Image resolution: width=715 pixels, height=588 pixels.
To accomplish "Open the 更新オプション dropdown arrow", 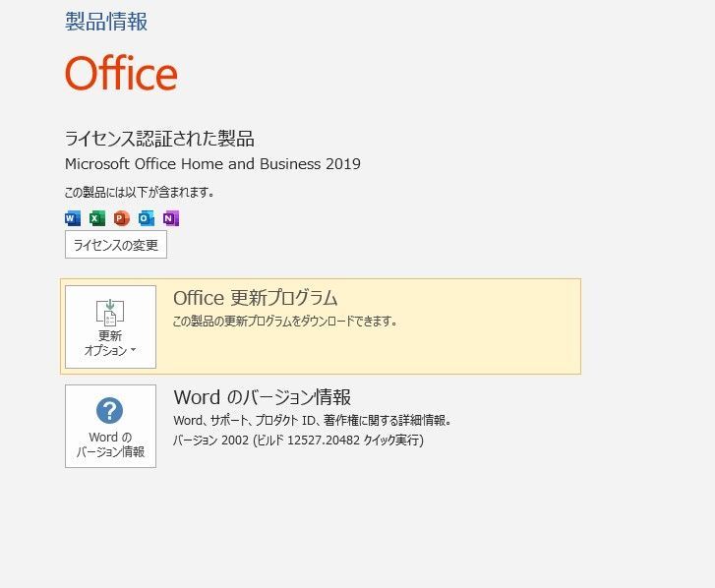I will click(133, 351).
